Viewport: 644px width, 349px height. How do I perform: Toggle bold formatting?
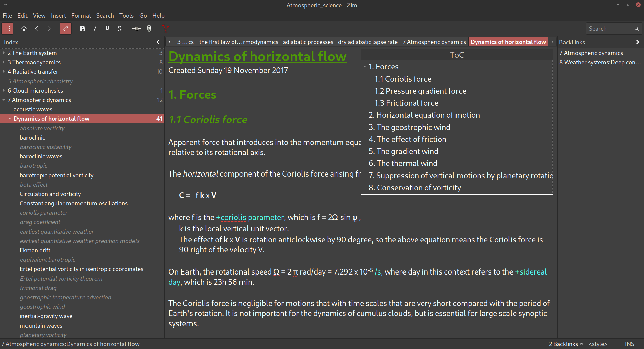tap(83, 29)
